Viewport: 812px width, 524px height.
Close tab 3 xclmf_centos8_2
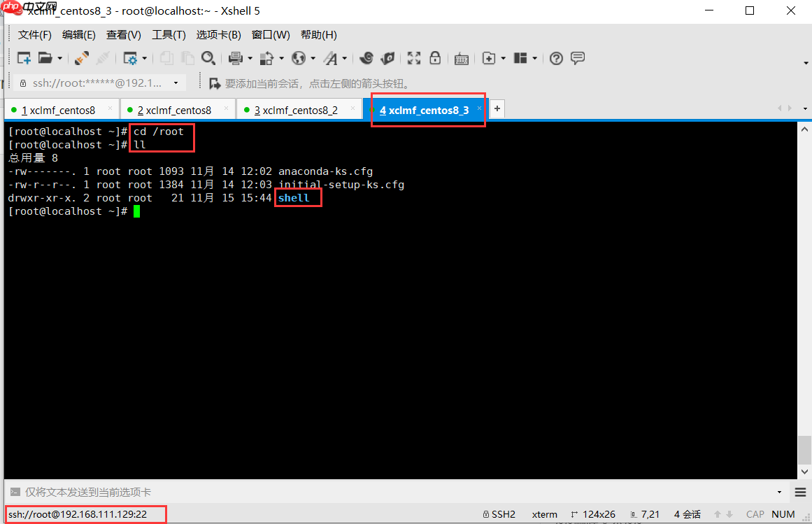352,108
